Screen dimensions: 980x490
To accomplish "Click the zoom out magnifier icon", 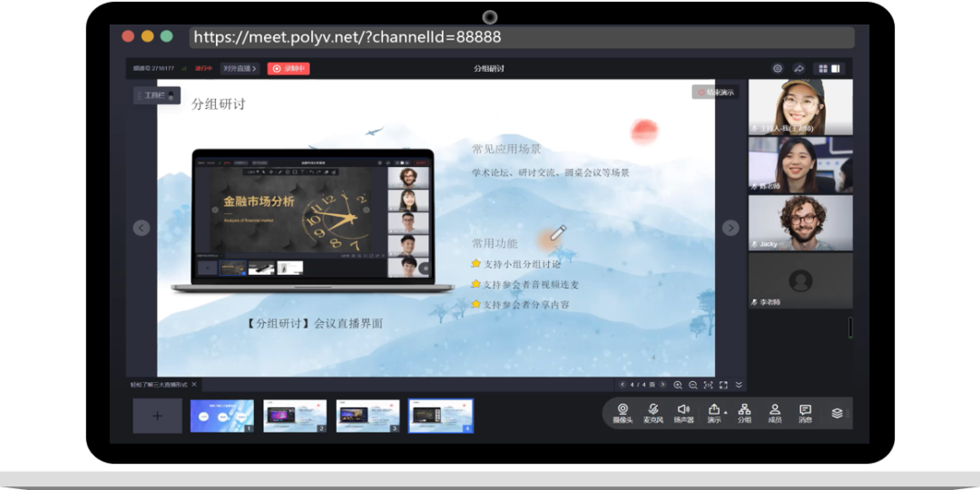I will 692,385.
